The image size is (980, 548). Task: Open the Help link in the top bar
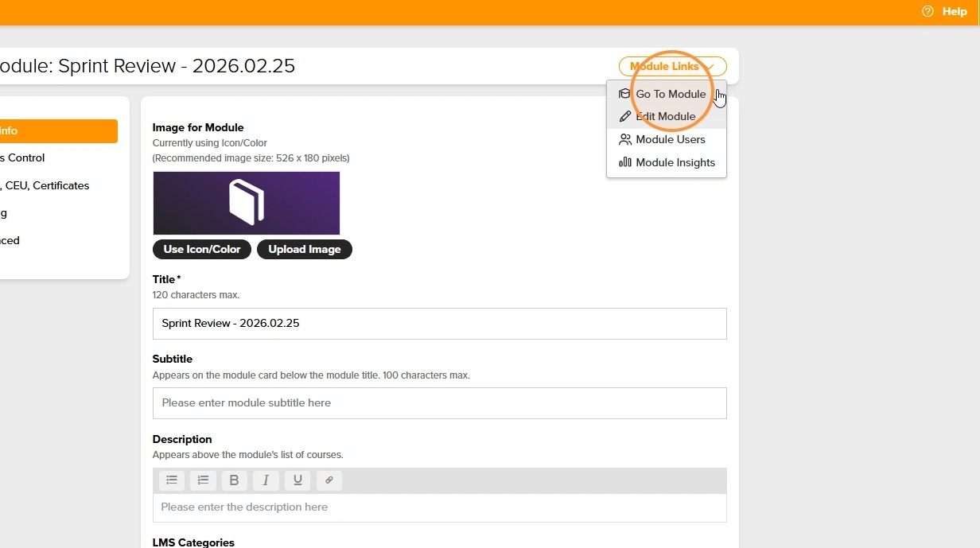pos(954,12)
